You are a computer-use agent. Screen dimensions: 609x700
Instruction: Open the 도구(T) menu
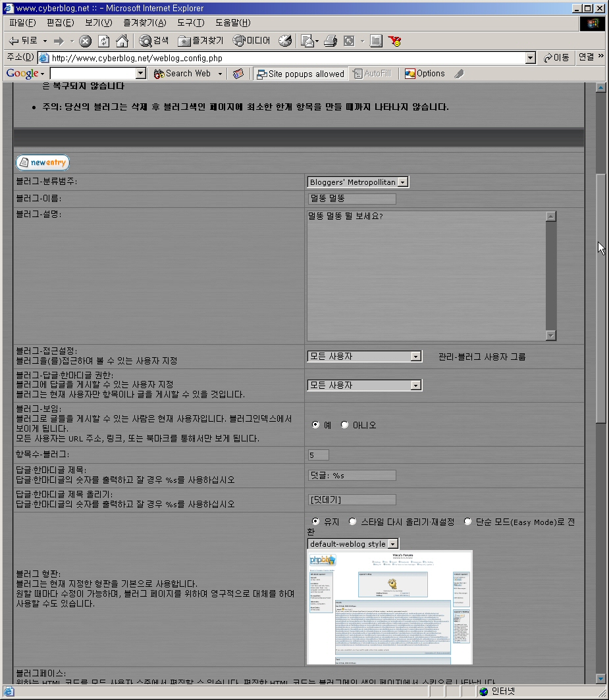tap(190, 23)
